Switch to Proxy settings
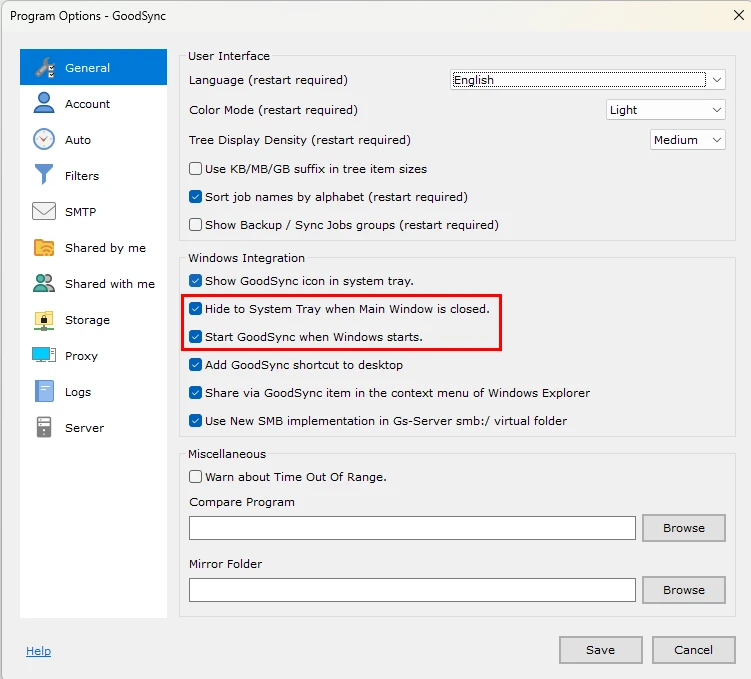Viewport: 751px width, 679px height. pyautogui.click(x=93, y=355)
